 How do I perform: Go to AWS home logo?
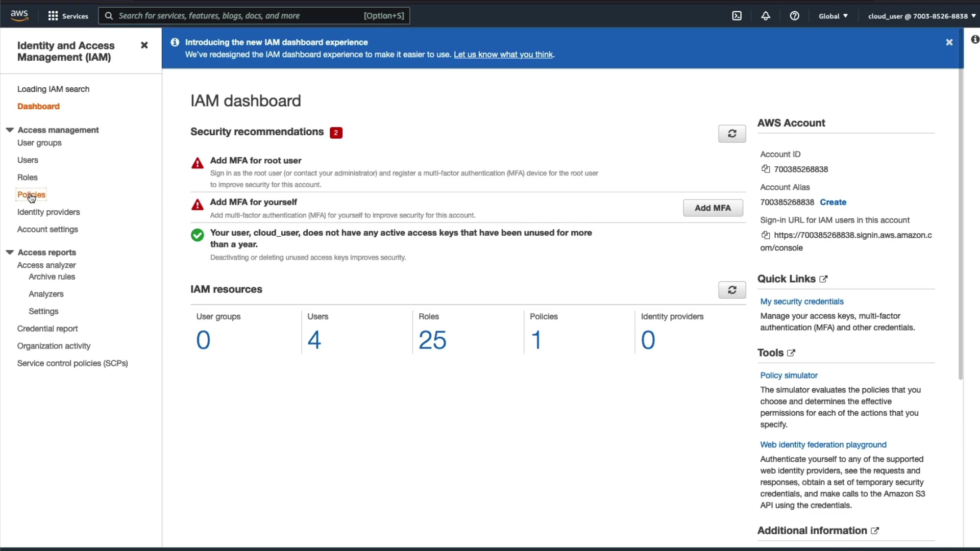pos(19,16)
